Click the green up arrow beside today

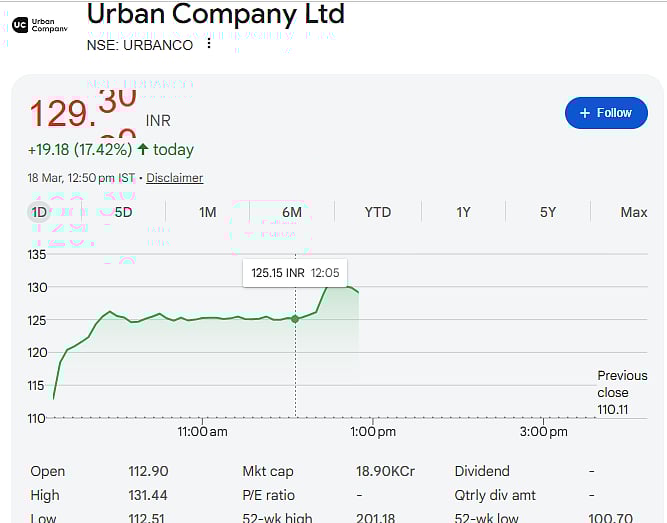coord(143,150)
